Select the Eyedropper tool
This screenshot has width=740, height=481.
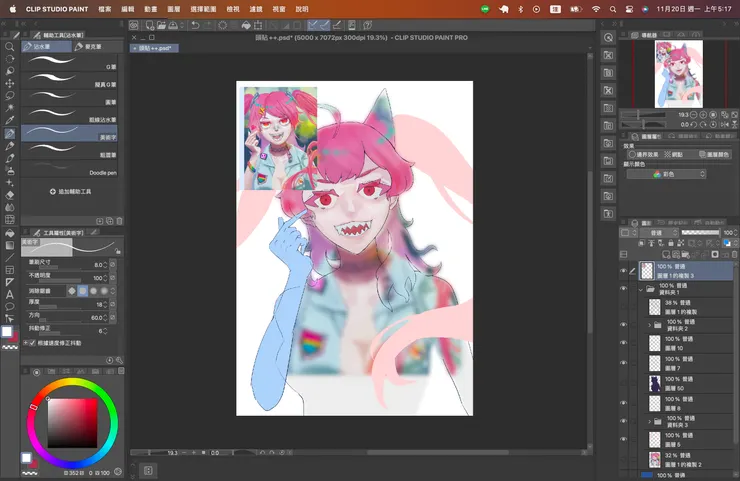pos(9,120)
